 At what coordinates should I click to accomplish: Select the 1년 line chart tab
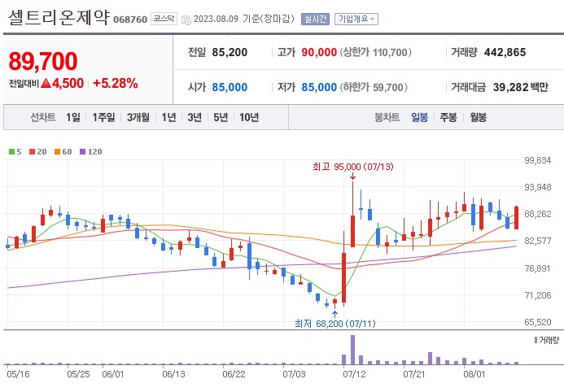point(168,117)
